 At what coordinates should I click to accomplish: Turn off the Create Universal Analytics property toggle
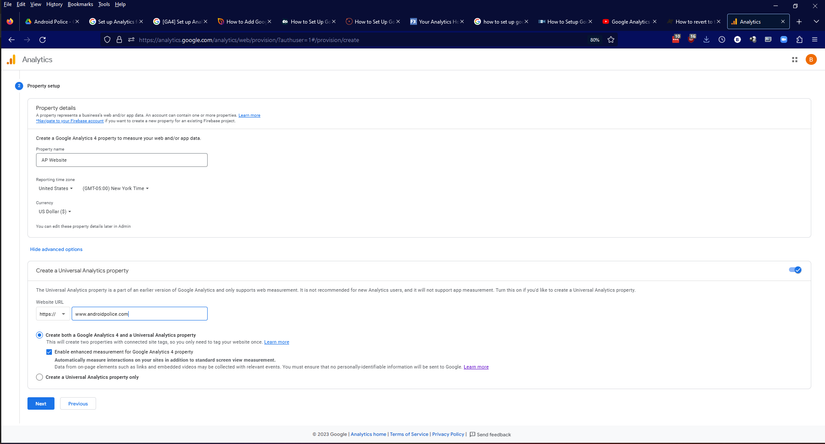click(x=795, y=270)
